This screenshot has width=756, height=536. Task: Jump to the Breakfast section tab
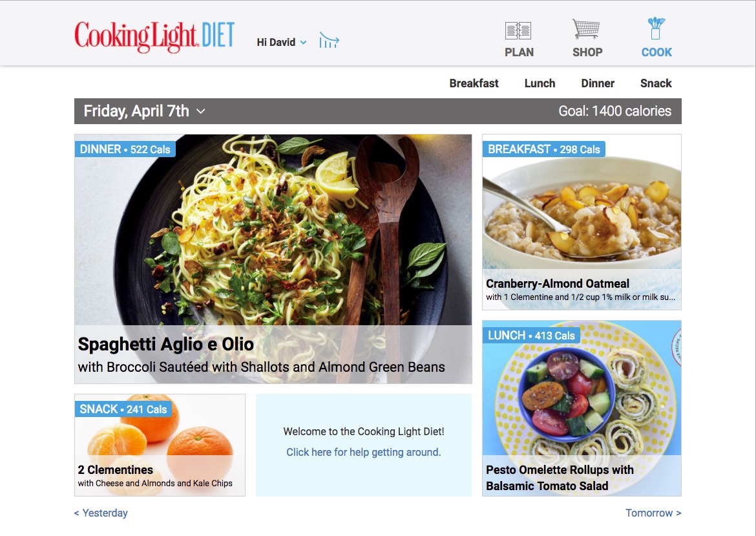tap(474, 83)
